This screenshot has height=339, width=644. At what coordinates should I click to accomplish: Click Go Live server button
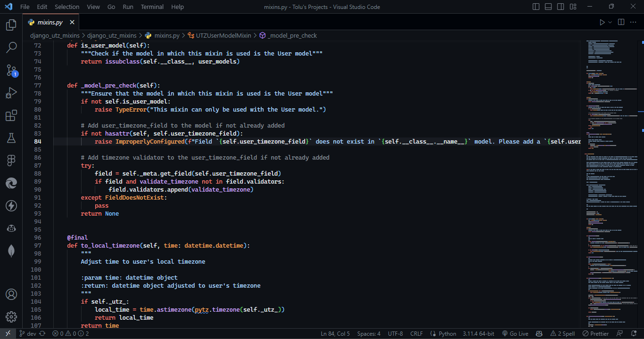[515, 333]
